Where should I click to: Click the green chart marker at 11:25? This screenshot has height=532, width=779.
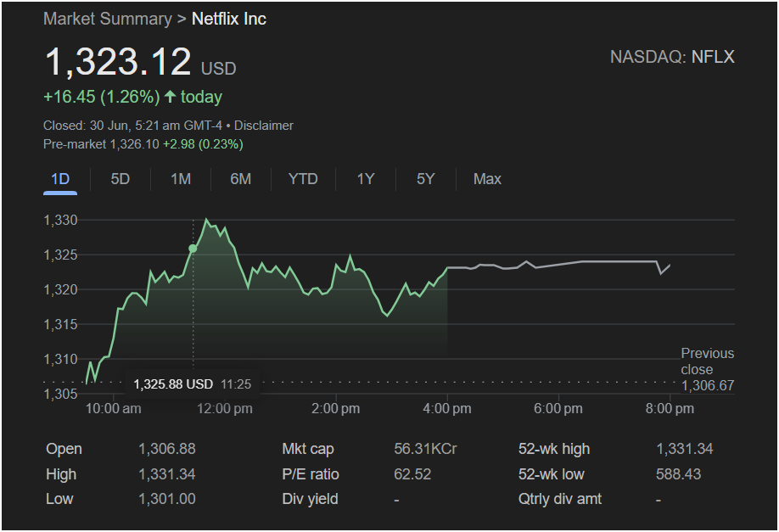[193, 249]
